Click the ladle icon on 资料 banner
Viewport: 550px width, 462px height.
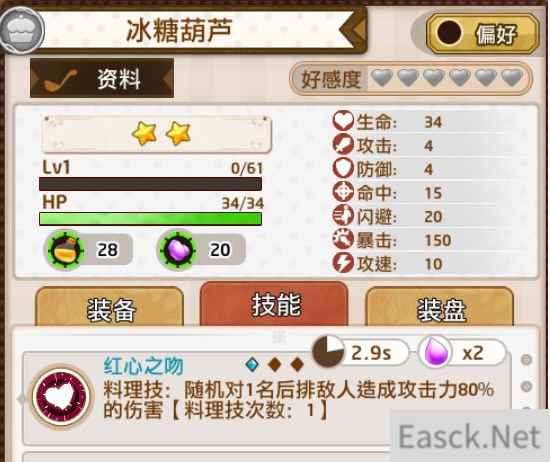click(x=60, y=80)
